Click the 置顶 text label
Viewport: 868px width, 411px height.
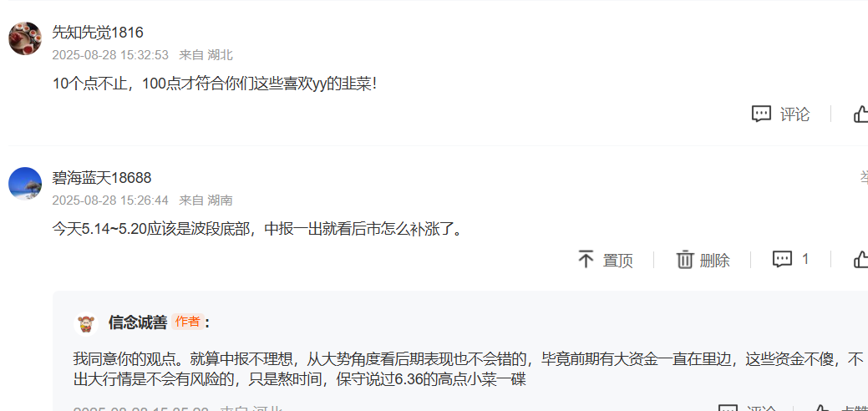(x=617, y=261)
